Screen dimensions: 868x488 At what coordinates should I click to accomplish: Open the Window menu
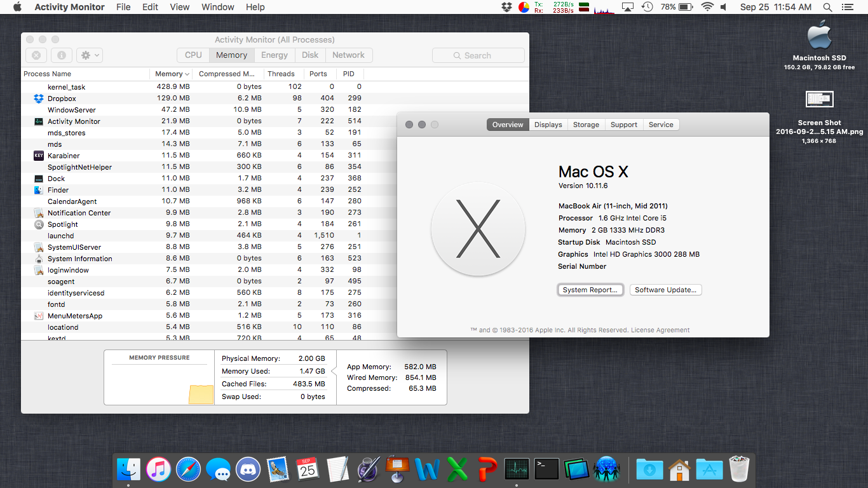(x=218, y=7)
